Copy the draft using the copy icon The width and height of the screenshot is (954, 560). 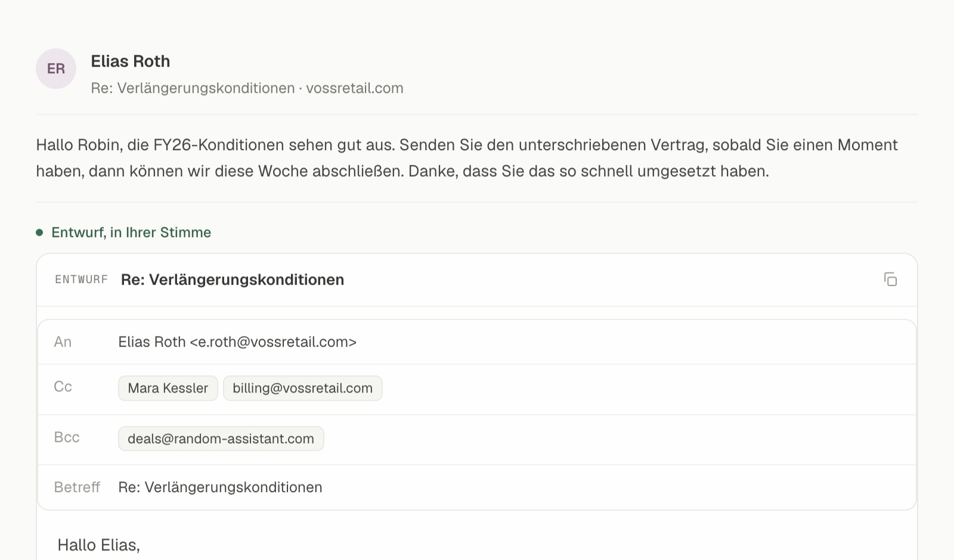890,279
